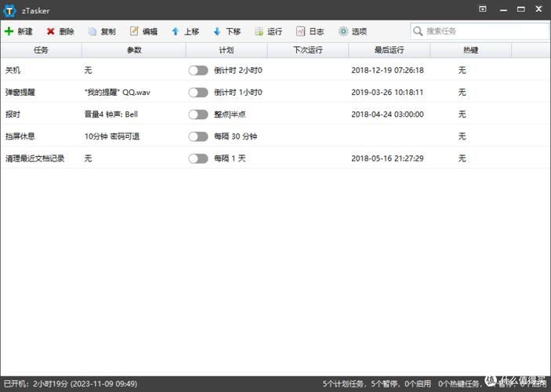Sort by the 参数 column header
The width and height of the screenshot is (551, 392).
[x=134, y=50]
